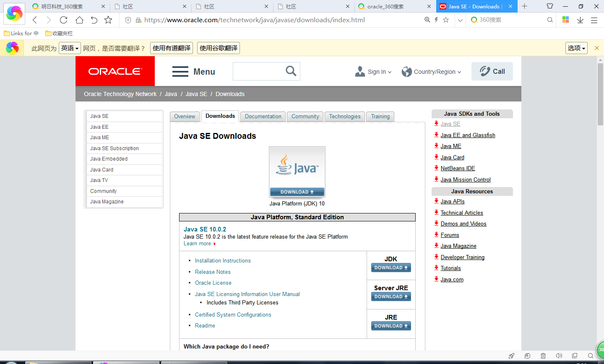The height and width of the screenshot is (364, 604).
Task: Click the 使用谷歌翻译 button
Action: 219,48
